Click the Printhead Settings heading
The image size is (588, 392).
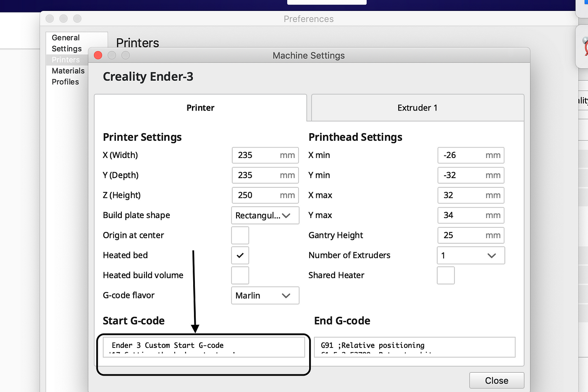point(355,137)
